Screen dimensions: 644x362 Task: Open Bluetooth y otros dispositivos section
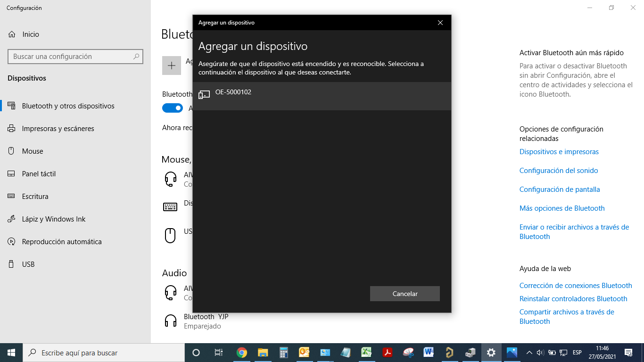tap(75, 106)
